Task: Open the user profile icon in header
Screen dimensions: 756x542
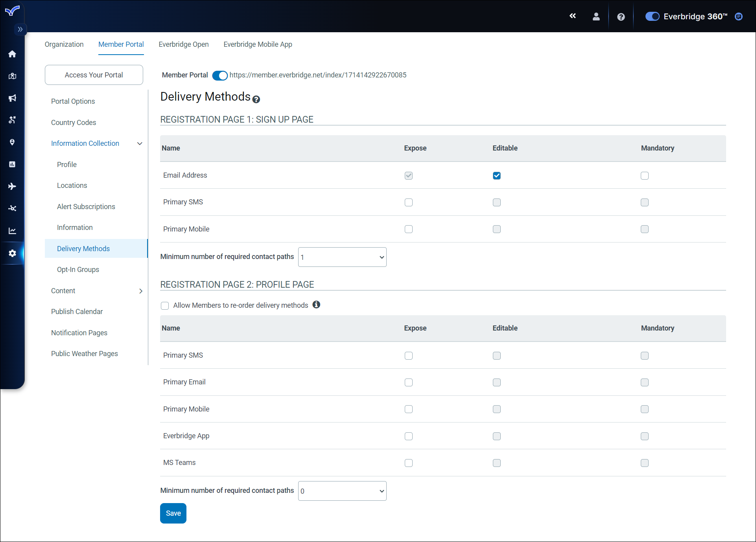Action: point(596,17)
